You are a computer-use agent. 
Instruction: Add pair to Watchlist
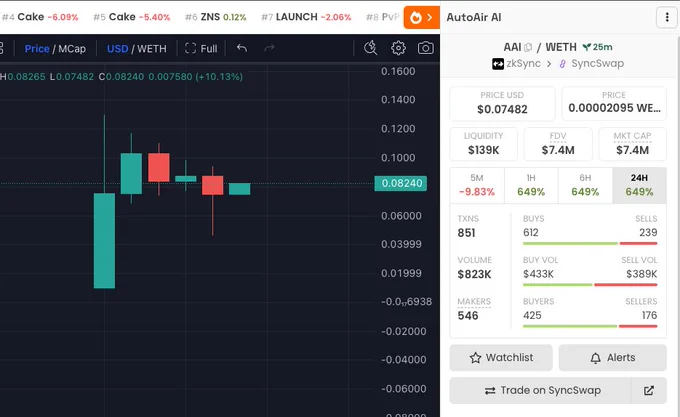coord(501,358)
